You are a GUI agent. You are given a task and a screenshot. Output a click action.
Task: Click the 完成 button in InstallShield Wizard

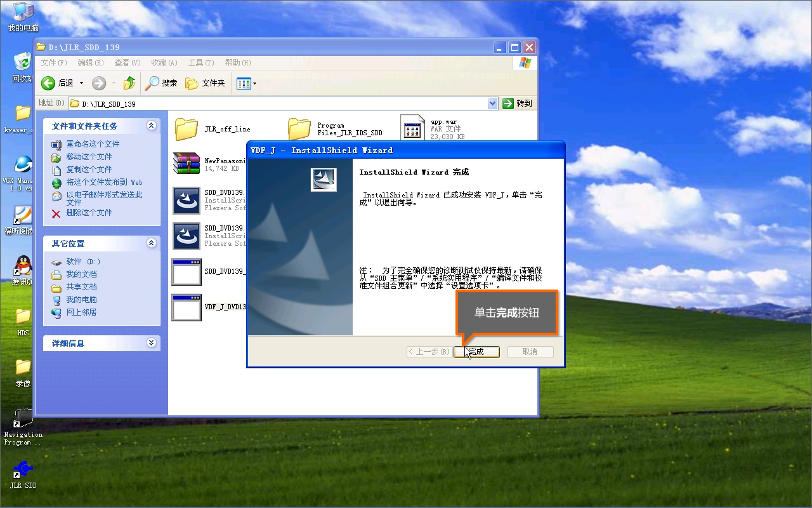point(476,352)
